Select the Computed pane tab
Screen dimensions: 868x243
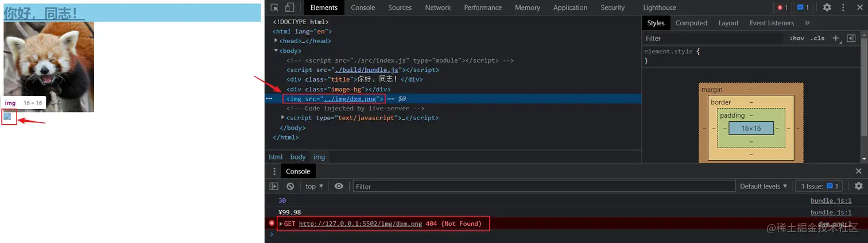click(691, 23)
